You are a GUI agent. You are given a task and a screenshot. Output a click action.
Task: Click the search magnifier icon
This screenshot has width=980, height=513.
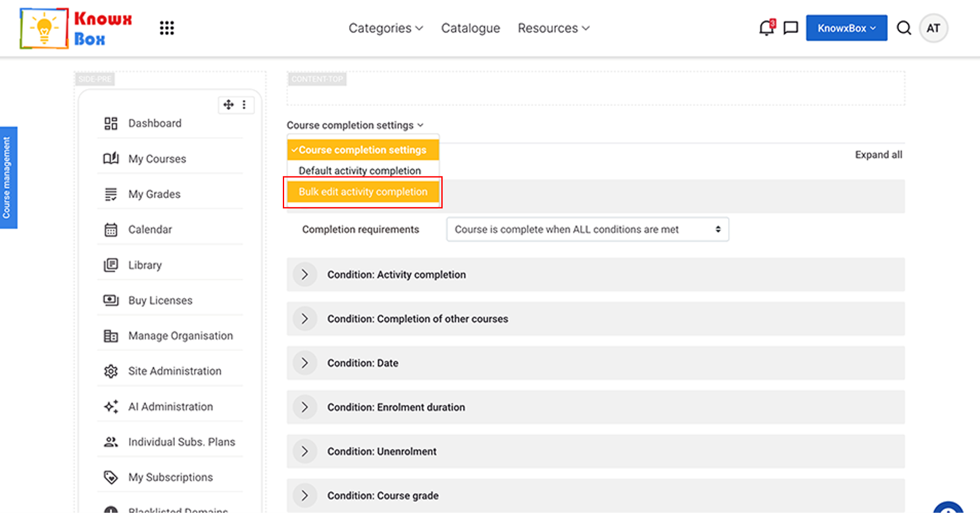click(904, 28)
